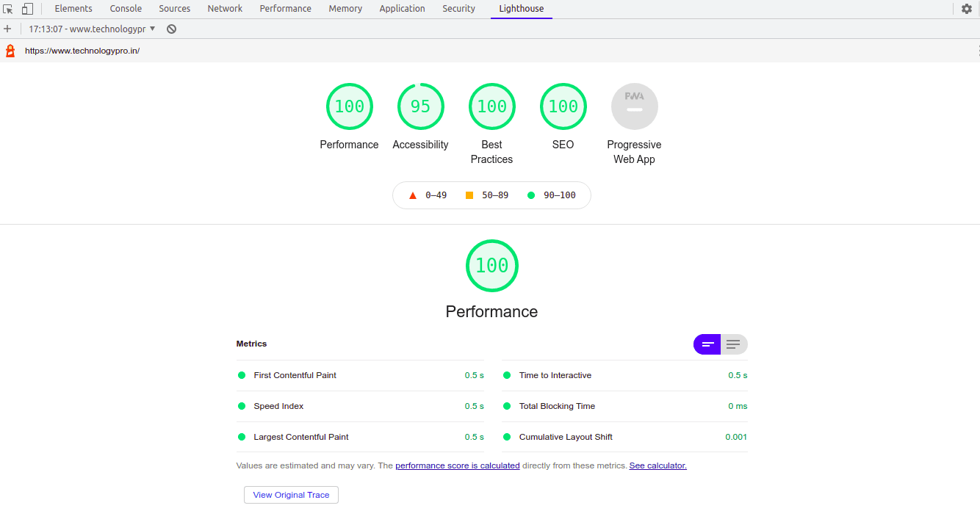This screenshot has width=980, height=511.
Task: Click the orange square 50–89 legend
Action: [x=486, y=195]
